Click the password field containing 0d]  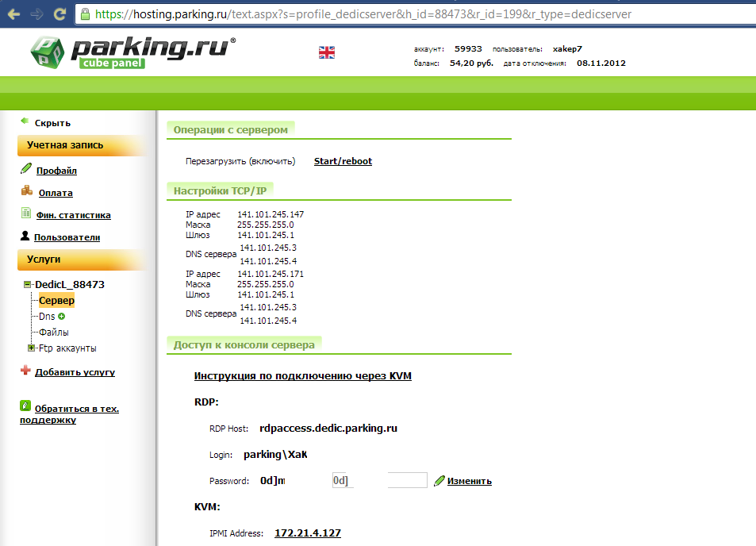pyautogui.click(x=343, y=480)
